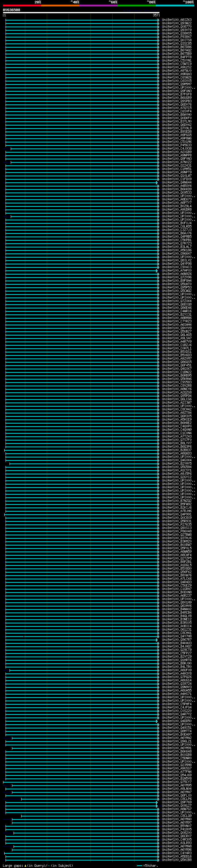Click the purple ~60% identity color bar
Screen dimensions: 197x868
(98, 6)
